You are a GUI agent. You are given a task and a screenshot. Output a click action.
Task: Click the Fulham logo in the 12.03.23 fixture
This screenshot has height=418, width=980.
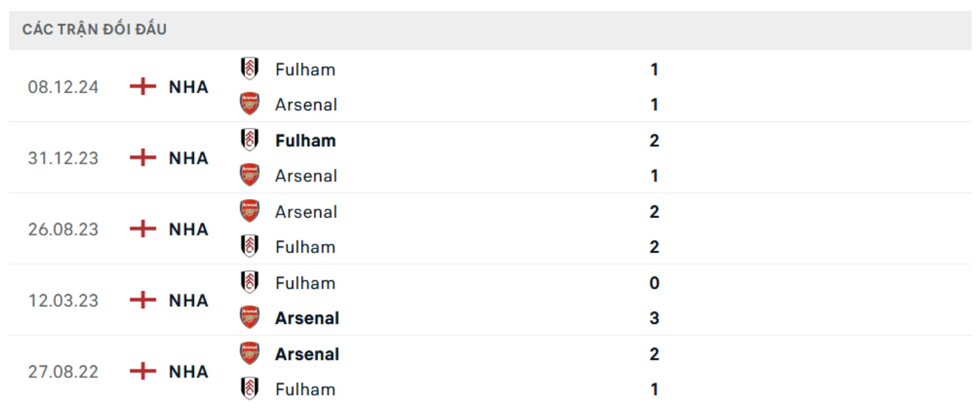coord(249,282)
